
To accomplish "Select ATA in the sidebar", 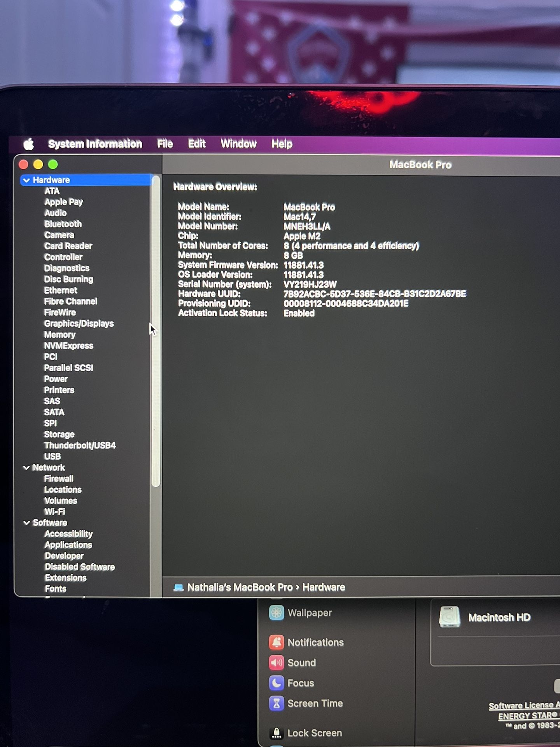I will click(x=52, y=191).
